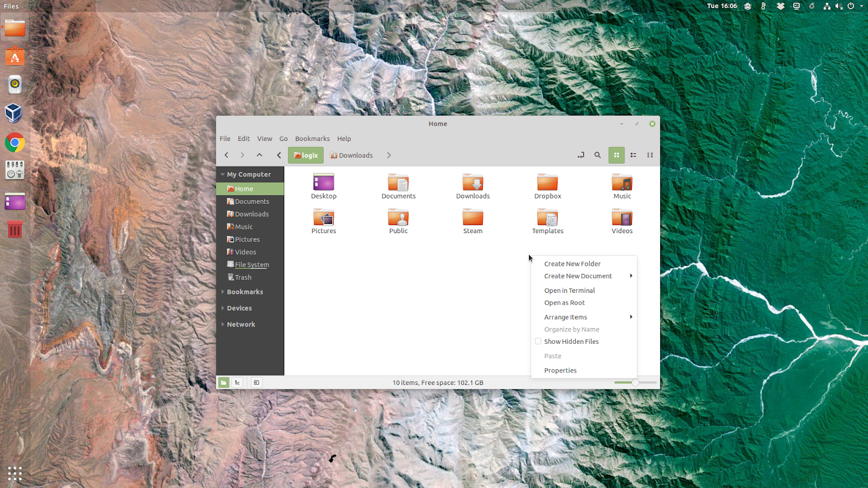868x488 pixels.
Task: Open Google Chrome from the dock
Action: pyautogui.click(x=14, y=143)
